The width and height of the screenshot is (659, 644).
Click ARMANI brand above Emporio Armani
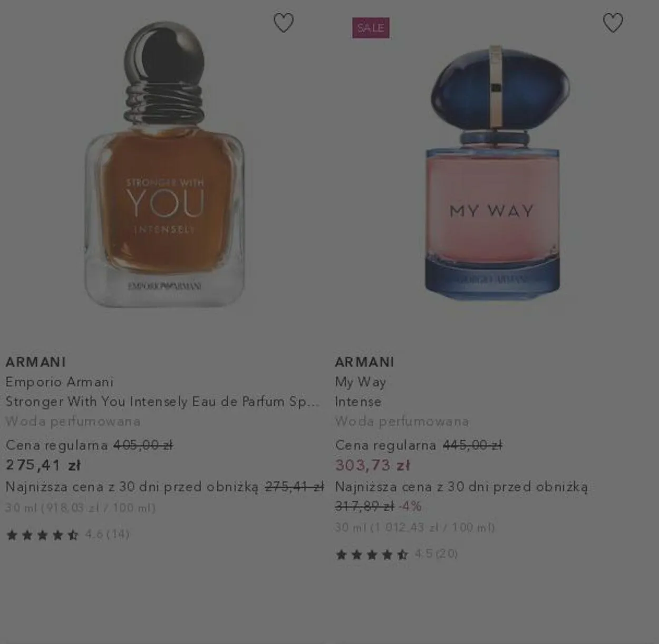click(36, 362)
